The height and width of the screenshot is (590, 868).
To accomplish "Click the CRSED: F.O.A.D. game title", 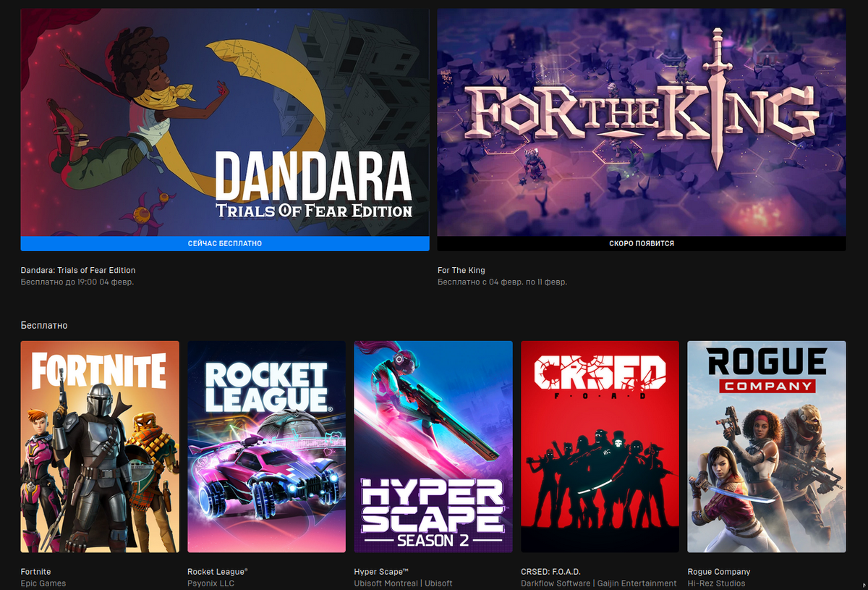I will tap(551, 572).
